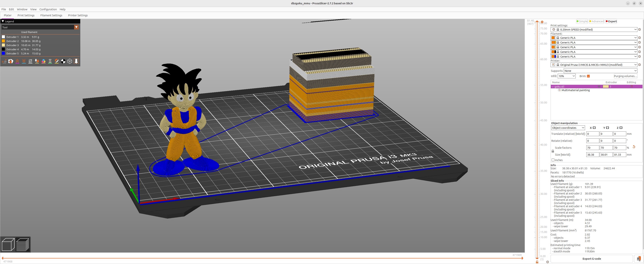Toggle center of gravity marker icon
Viewport: 644px width, 264px height.
tap(63, 61)
